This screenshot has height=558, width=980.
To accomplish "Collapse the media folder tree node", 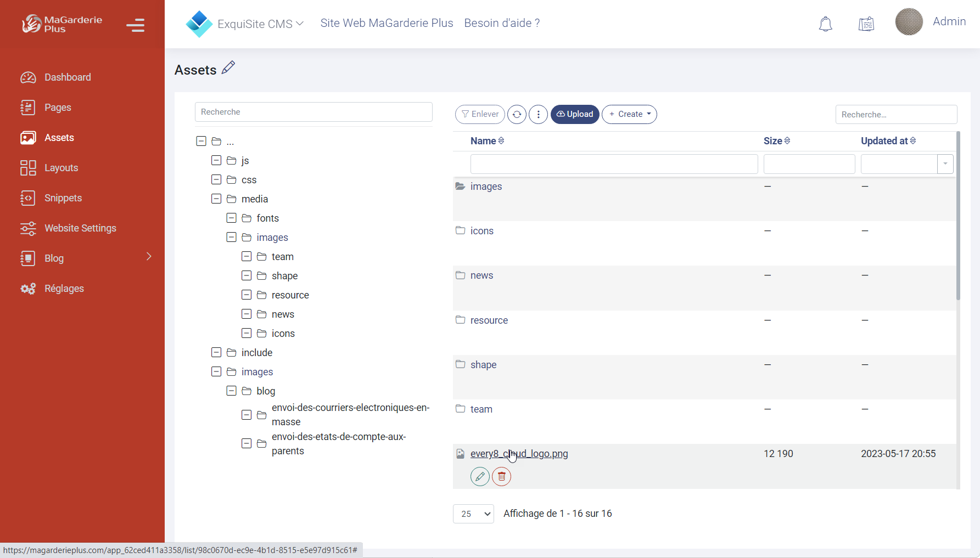I will click(x=216, y=199).
